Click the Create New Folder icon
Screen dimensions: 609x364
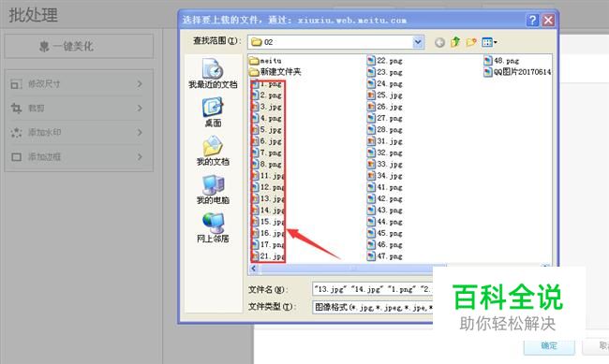[x=471, y=42]
